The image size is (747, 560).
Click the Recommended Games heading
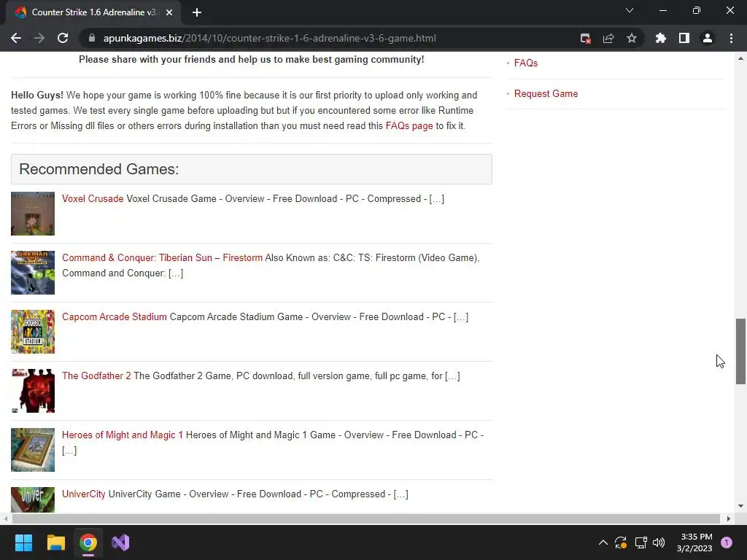point(99,169)
